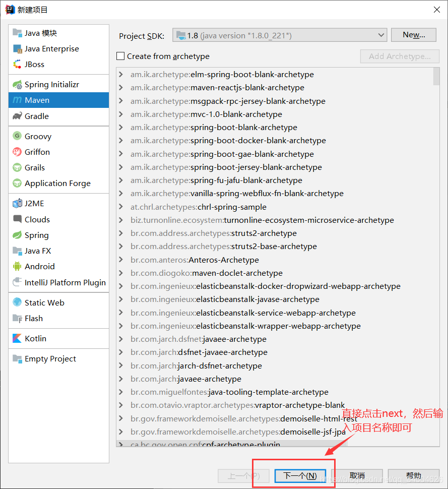Click the Kotlin logo icon
Image resolution: width=448 pixels, height=489 pixels.
(x=17, y=338)
